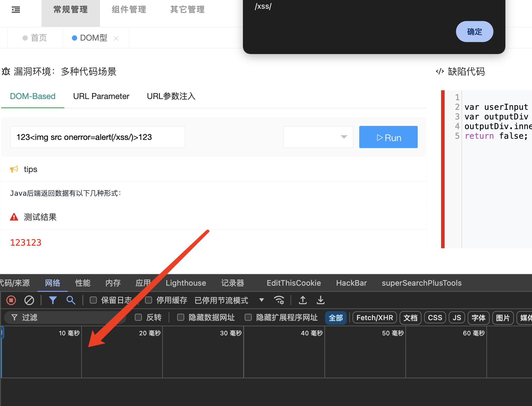Enable the 停用缓存 checkbox

click(148, 300)
